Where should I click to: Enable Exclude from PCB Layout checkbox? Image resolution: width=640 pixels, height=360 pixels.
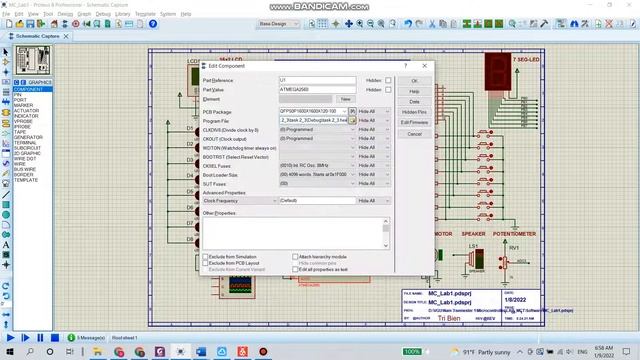pos(205,263)
